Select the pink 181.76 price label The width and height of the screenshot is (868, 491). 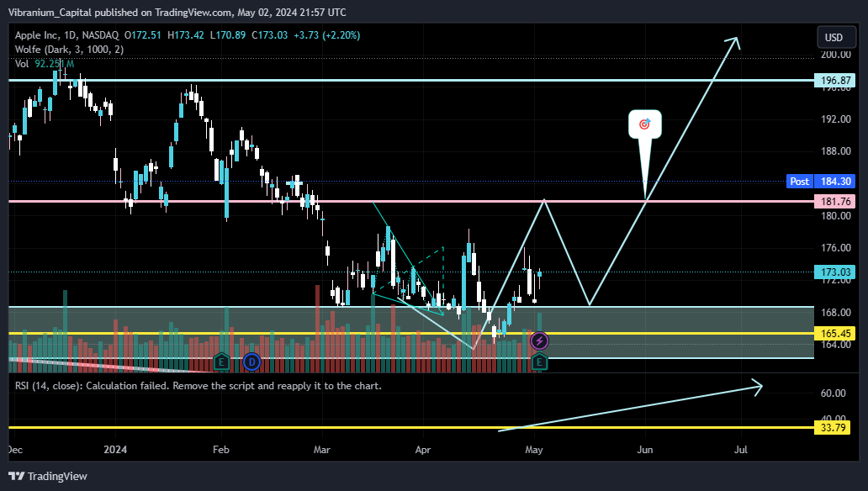[835, 201]
